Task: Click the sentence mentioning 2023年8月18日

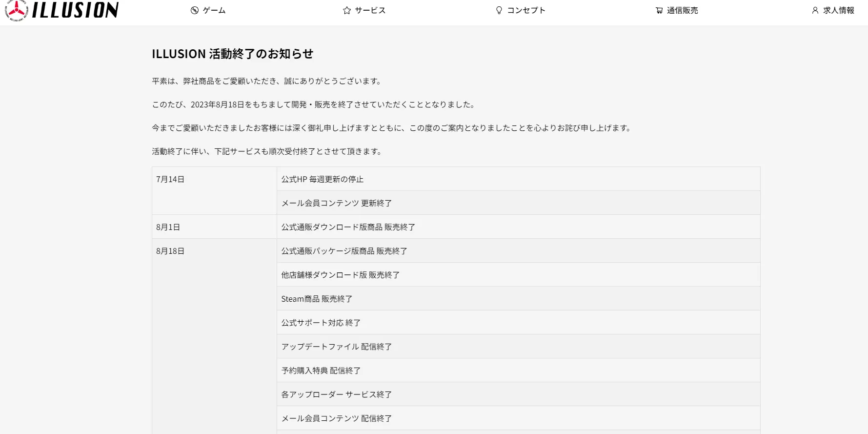Action: pyautogui.click(x=315, y=104)
